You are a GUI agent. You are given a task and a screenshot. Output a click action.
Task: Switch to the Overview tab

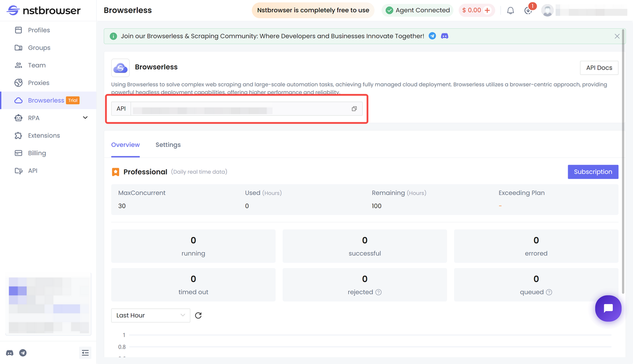click(x=126, y=145)
